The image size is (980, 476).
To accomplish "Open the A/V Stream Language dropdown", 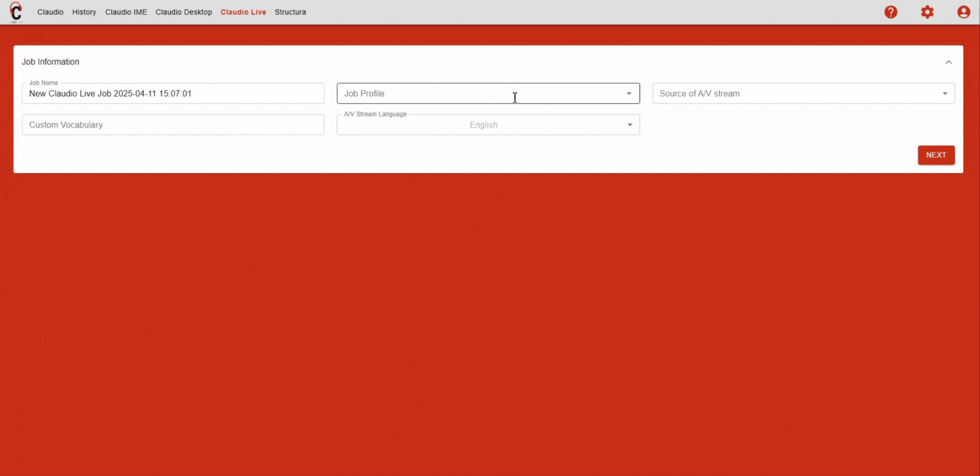I will tap(488, 125).
